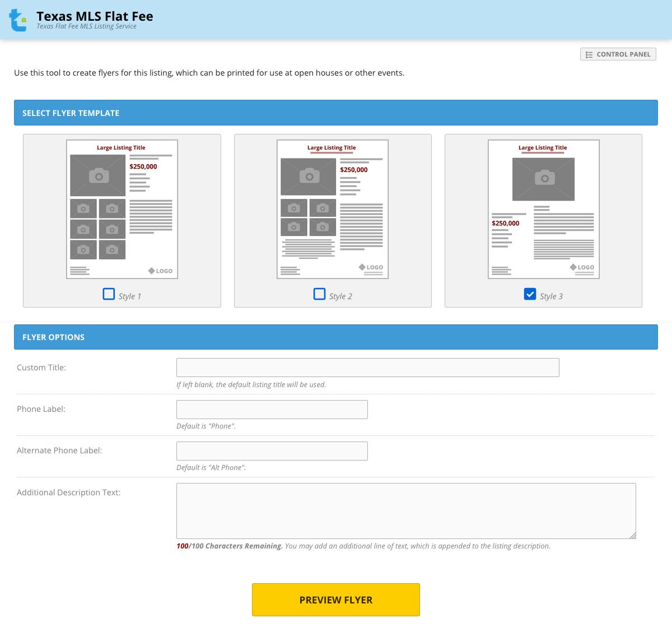Viewport: 672px width, 632px height.
Task: Click the '100/100 Characters Remaining' text
Action: click(230, 546)
